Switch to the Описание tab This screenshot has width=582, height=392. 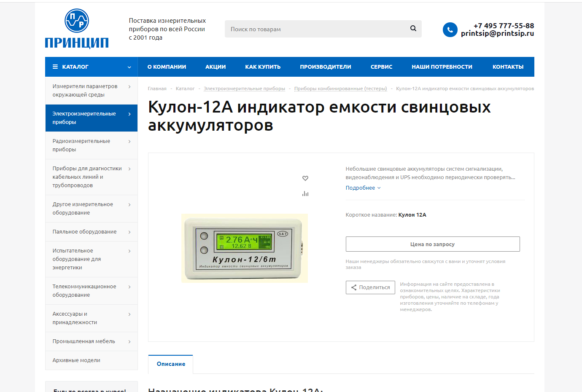click(x=170, y=364)
